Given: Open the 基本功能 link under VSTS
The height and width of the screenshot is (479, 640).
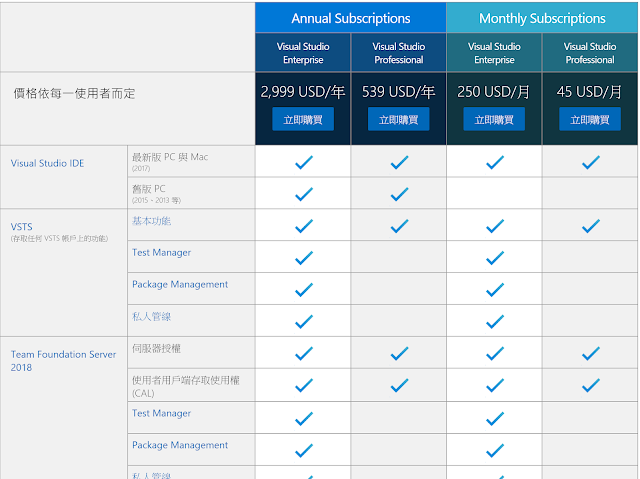Looking at the screenshot, I should (151, 221).
